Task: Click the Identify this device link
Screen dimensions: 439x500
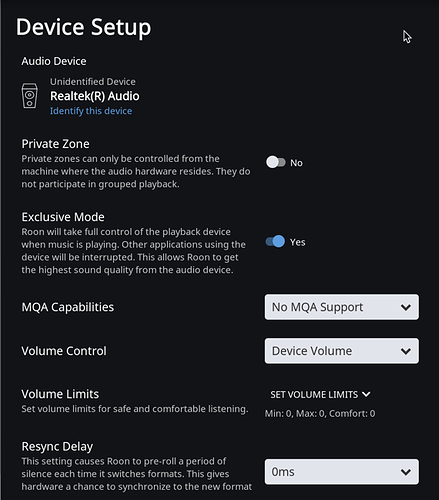Action: [x=91, y=111]
